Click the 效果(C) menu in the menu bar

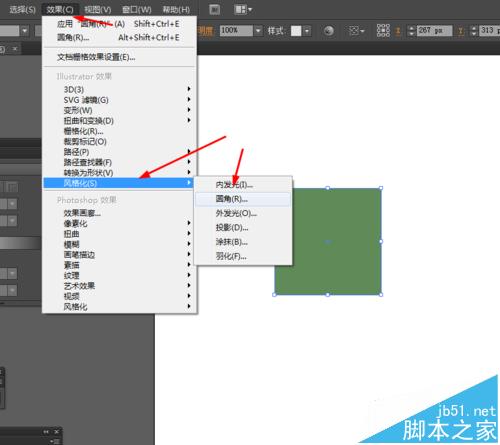click(x=60, y=9)
